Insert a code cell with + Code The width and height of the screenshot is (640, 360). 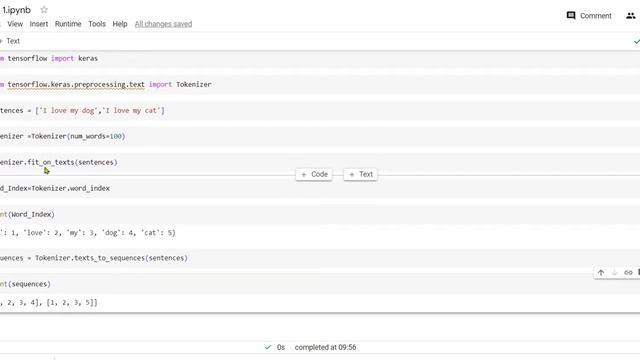click(x=314, y=174)
